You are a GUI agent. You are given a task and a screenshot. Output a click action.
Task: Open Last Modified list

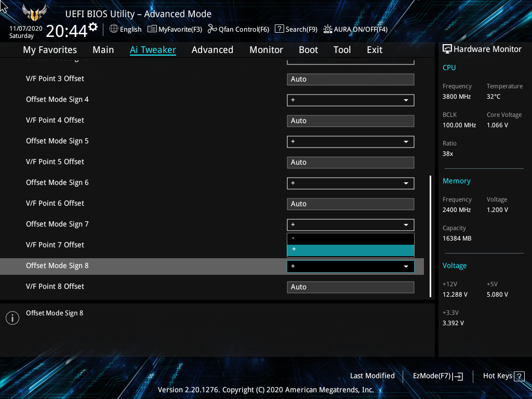coord(372,376)
